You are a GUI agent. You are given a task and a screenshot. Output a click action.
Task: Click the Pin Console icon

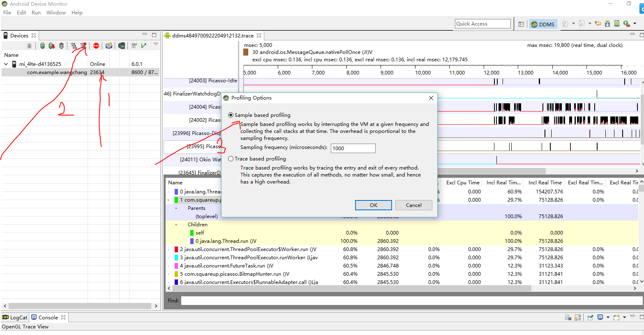pyautogui.click(x=591, y=317)
